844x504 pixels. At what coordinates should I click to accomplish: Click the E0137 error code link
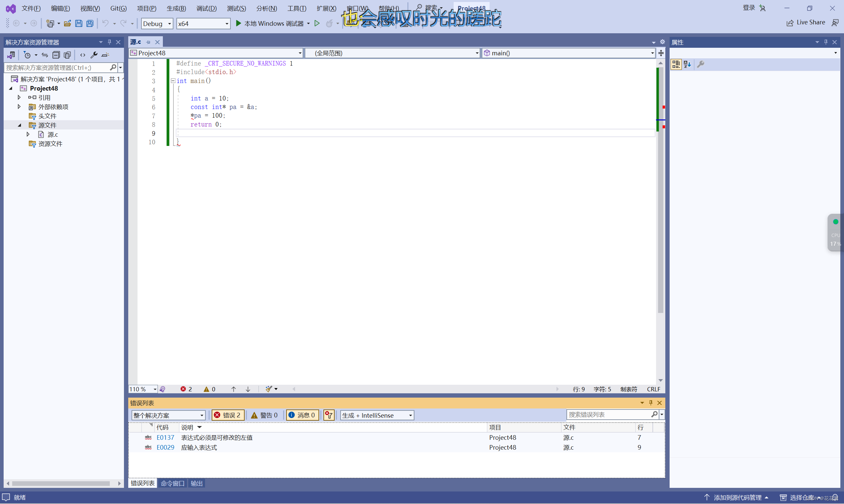point(165,437)
